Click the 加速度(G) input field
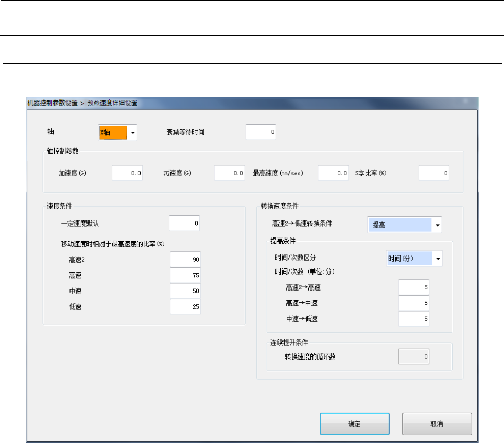The width and height of the screenshot is (504, 443). (x=127, y=173)
